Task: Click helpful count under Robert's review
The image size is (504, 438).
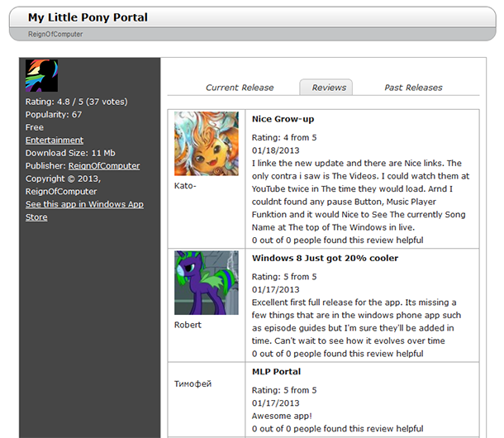Action: point(337,354)
